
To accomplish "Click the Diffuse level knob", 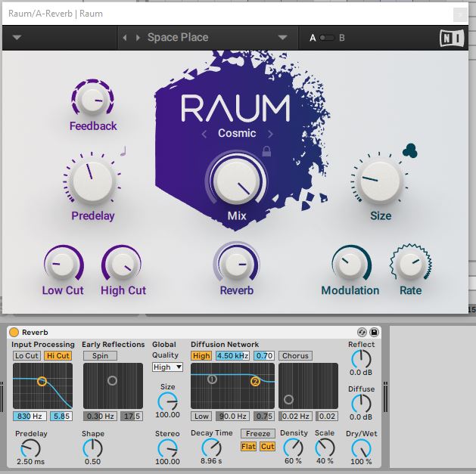I will [361, 404].
